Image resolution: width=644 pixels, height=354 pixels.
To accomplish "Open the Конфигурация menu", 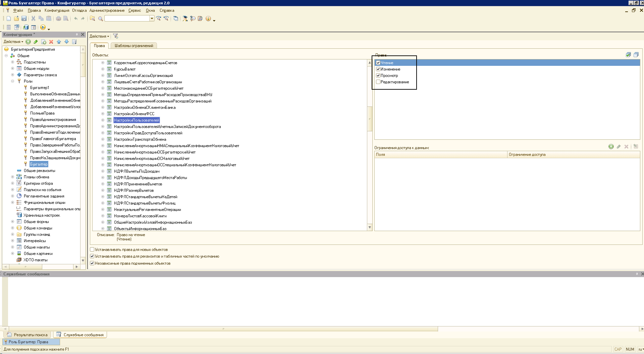I will coord(57,10).
